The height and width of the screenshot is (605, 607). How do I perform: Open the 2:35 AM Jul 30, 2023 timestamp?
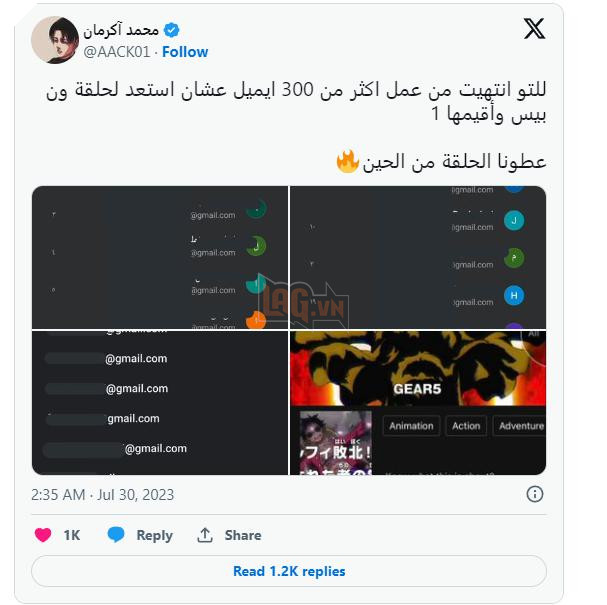click(103, 495)
